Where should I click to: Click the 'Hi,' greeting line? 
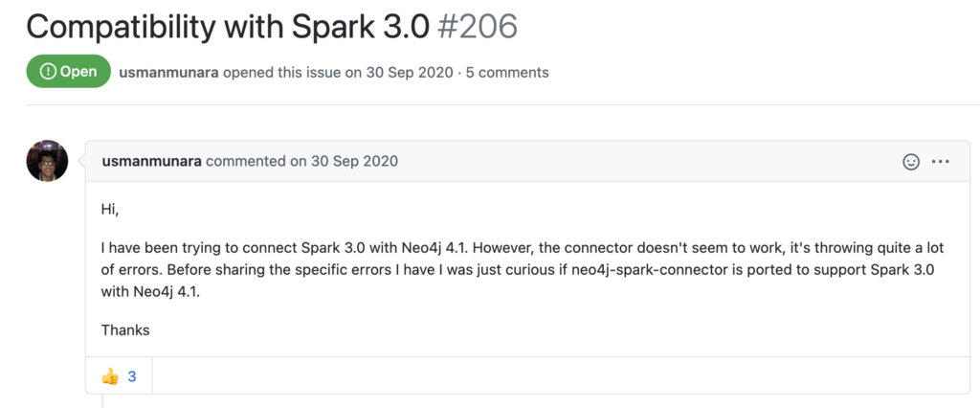click(x=110, y=210)
